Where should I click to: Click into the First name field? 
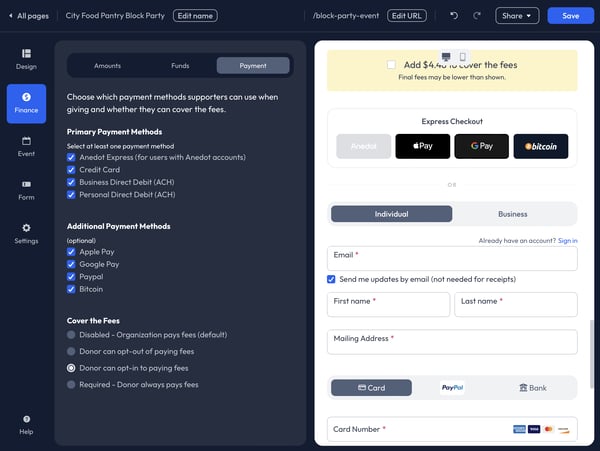pyautogui.click(x=388, y=304)
